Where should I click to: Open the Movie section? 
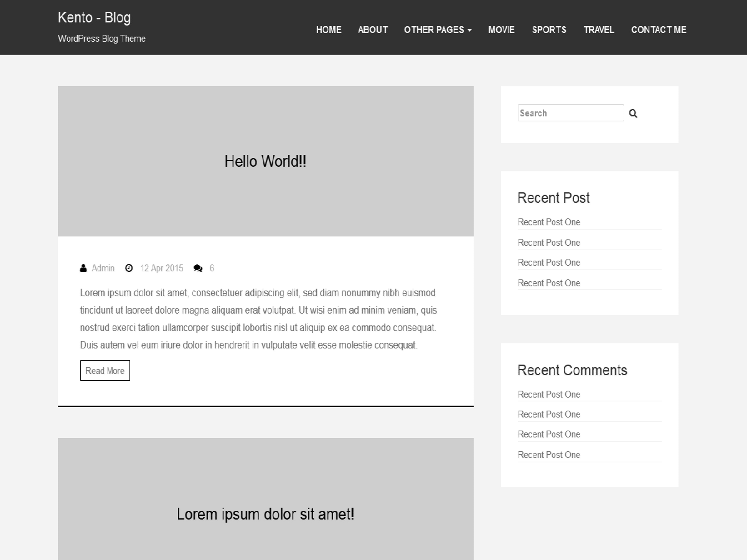501,29
